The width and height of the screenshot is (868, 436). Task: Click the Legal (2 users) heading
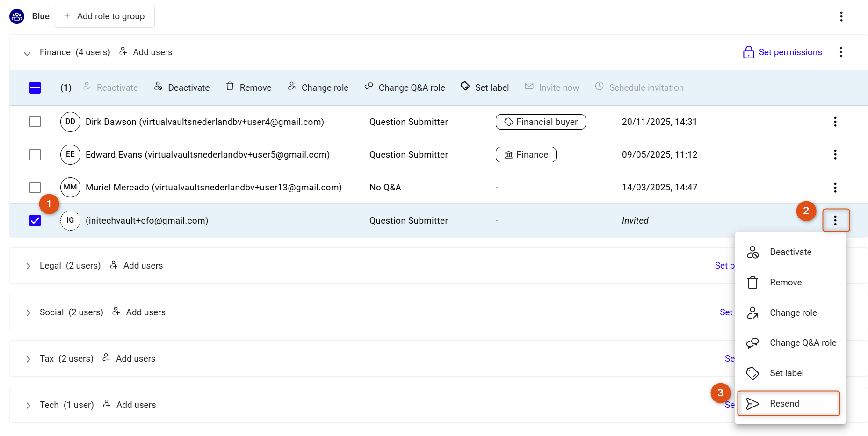coord(70,265)
